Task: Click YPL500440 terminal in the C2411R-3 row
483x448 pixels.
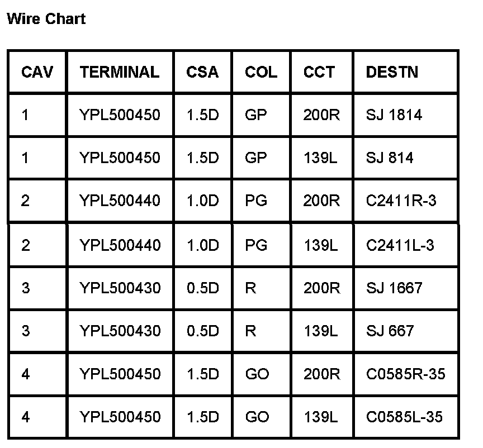Action: [120, 201]
